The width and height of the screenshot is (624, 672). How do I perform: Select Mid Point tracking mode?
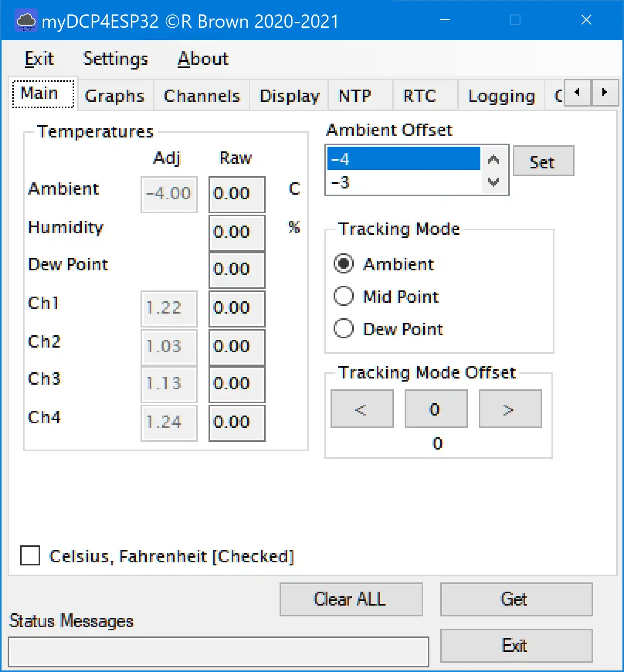[x=344, y=297]
